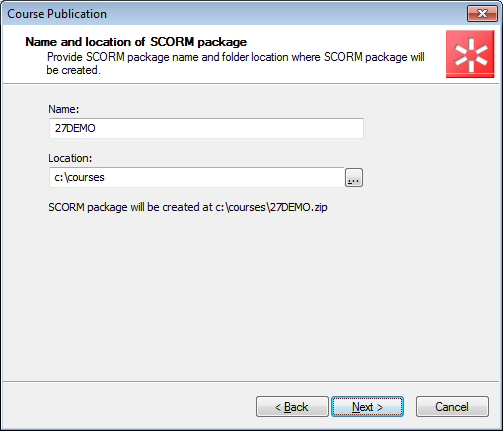Focus the Name input field
The image size is (503, 431).
coord(206,128)
